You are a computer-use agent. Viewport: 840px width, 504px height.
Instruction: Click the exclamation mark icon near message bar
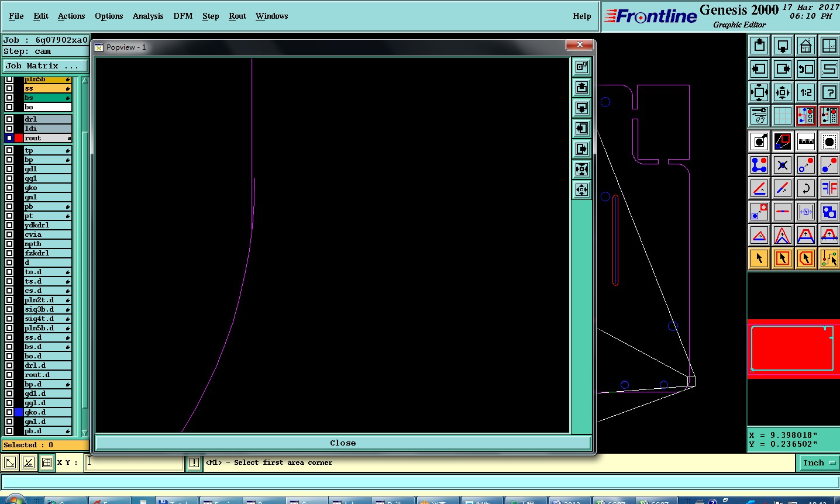click(194, 463)
